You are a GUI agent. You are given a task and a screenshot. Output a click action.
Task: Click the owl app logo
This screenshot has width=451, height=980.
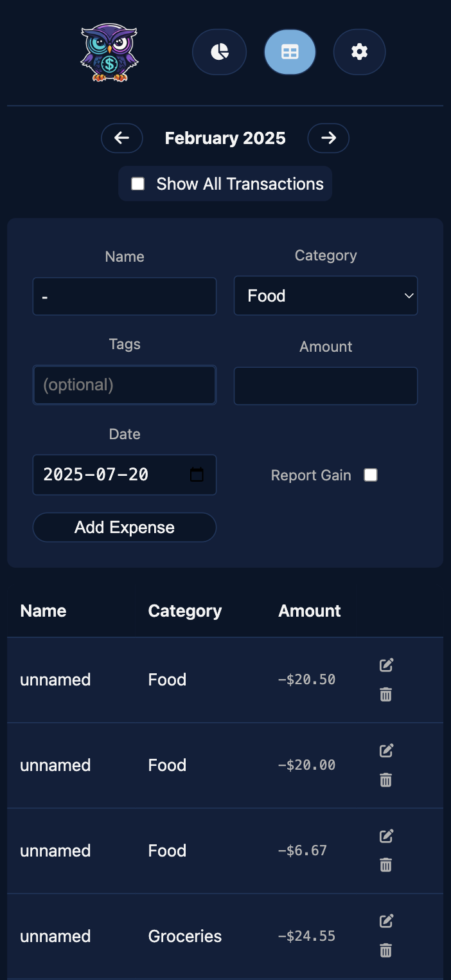[x=109, y=54]
